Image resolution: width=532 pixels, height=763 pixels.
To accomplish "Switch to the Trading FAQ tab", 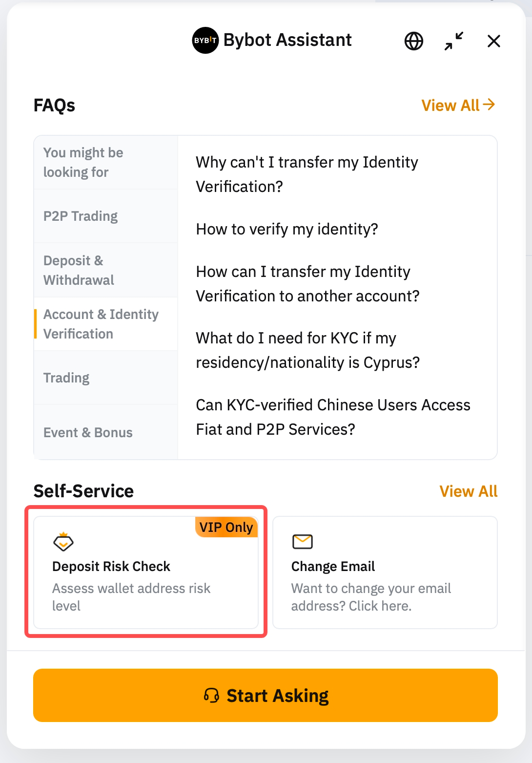I will [66, 378].
